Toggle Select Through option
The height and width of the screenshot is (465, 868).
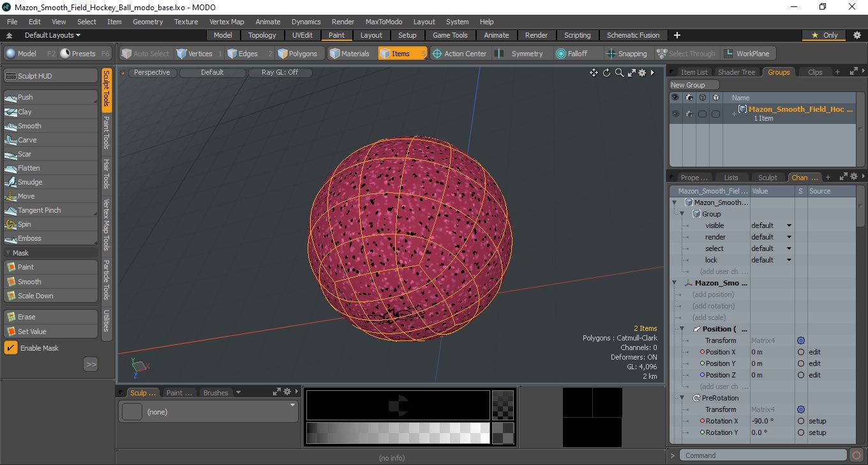click(686, 54)
